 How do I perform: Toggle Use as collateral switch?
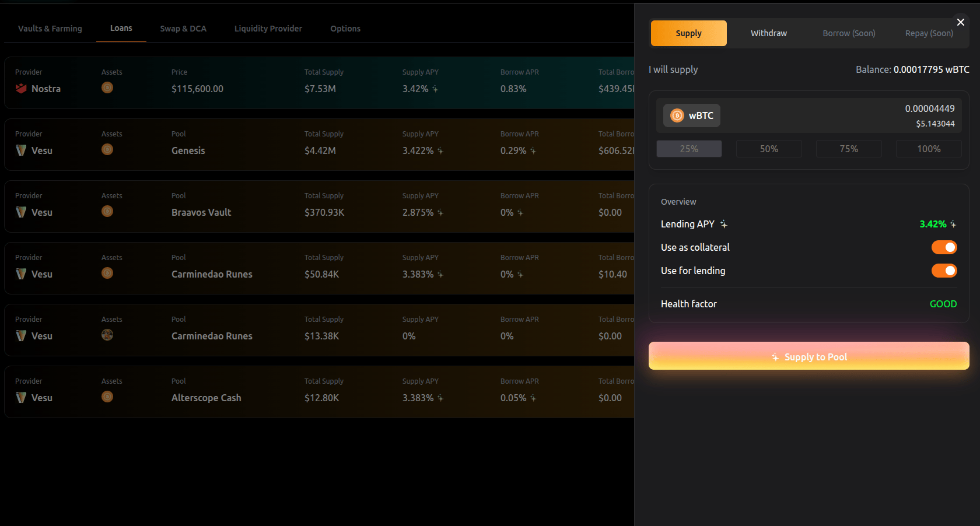click(944, 247)
